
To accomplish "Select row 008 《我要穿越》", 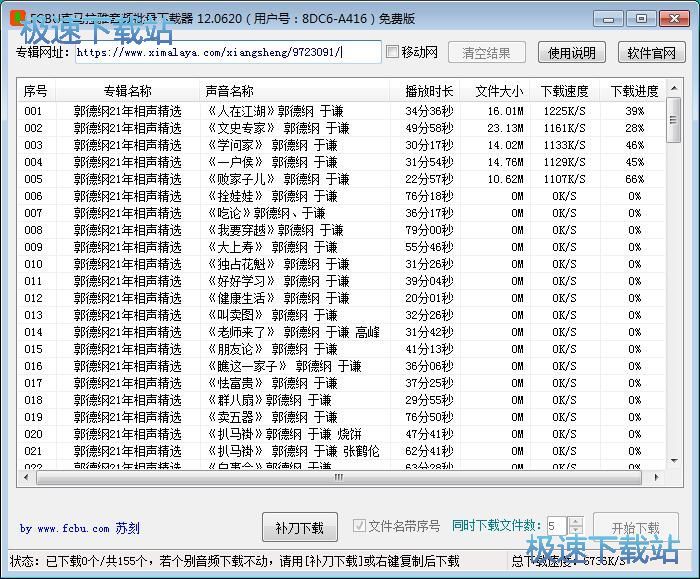I will pos(342,230).
